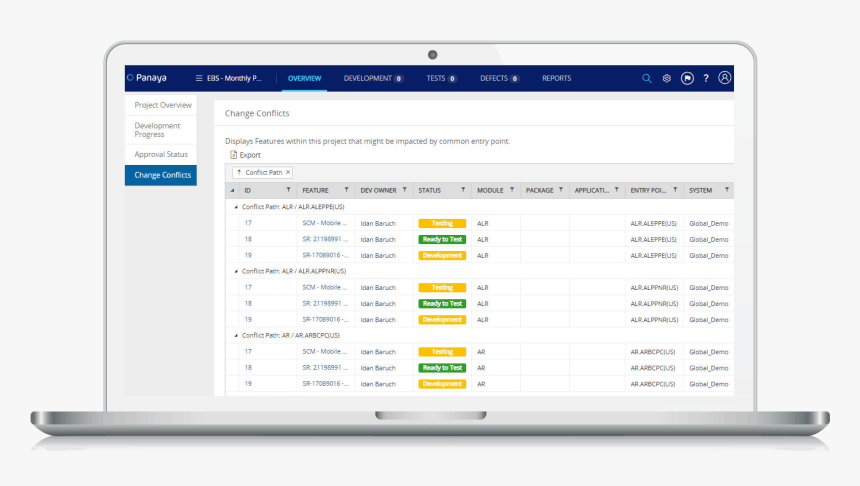Open Approval Status in sidebar

click(161, 155)
